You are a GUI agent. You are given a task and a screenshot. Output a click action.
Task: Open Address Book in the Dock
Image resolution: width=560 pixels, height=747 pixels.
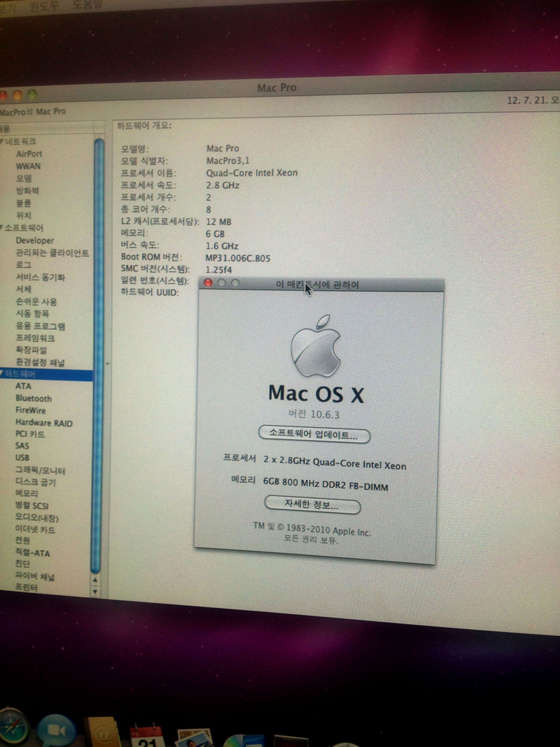(x=102, y=733)
